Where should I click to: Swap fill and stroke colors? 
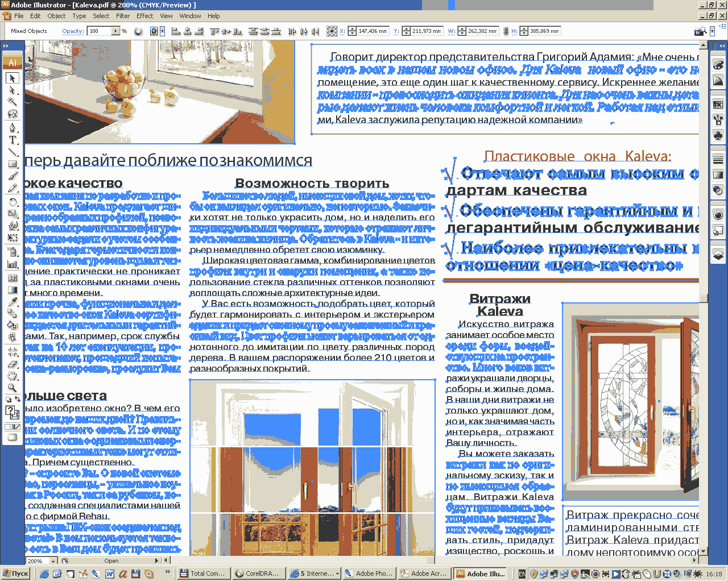pos(18,399)
